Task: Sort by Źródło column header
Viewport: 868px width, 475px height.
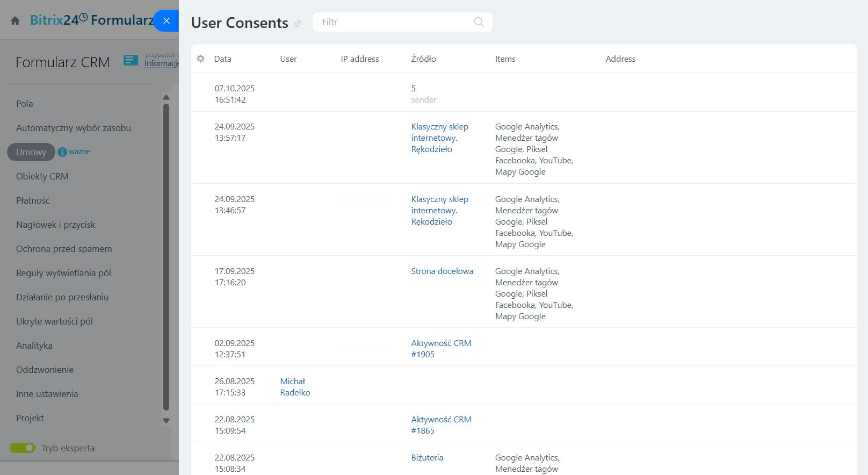Action: tap(423, 59)
